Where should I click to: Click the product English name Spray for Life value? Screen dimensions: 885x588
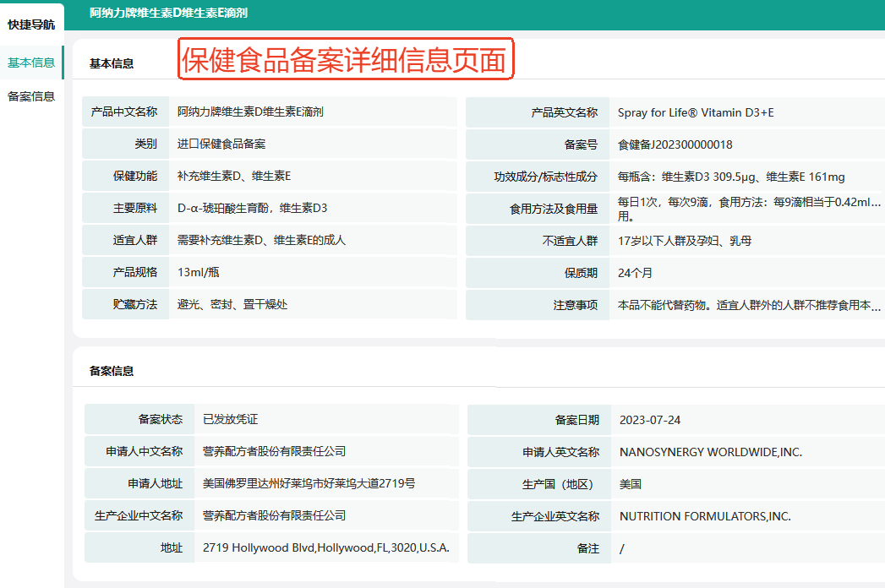coord(696,112)
